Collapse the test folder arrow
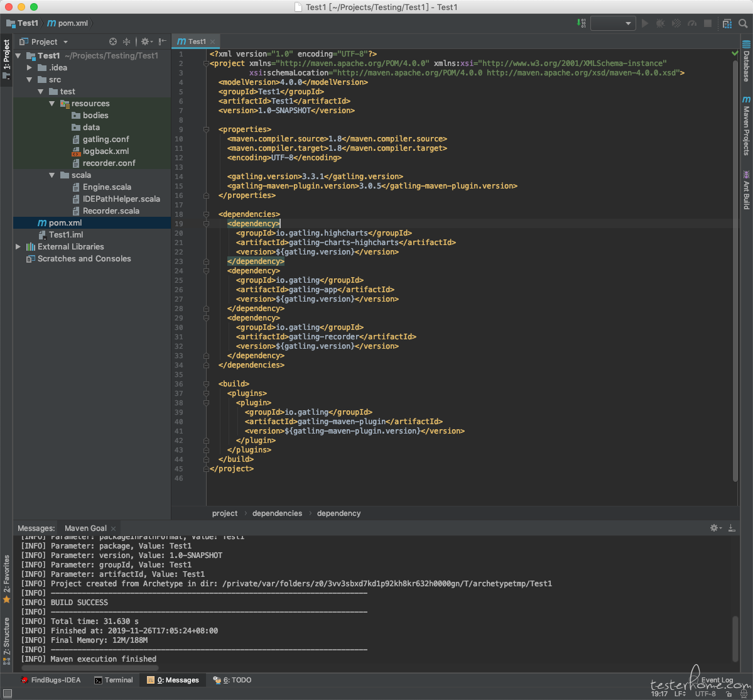Screen dimensions: 753x700 (41, 92)
